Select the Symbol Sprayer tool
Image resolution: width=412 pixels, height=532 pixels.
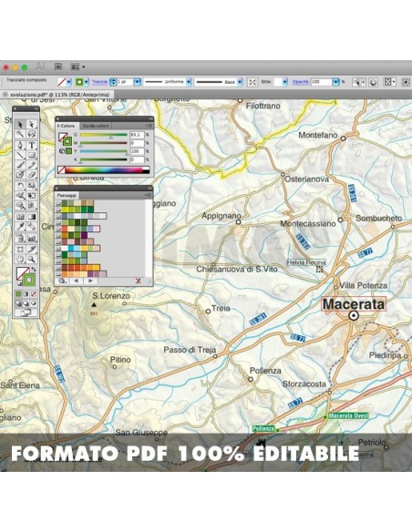pos(20,238)
